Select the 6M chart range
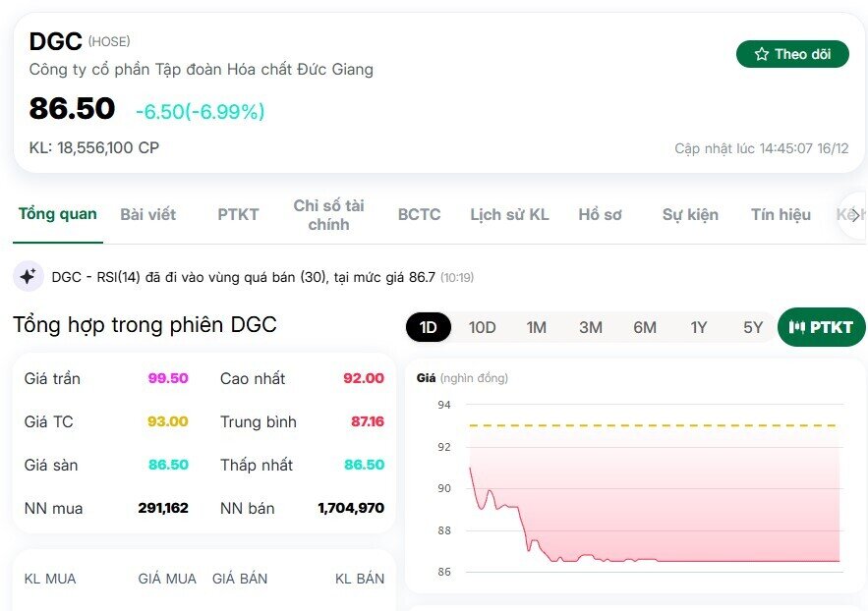 pos(644,327)
